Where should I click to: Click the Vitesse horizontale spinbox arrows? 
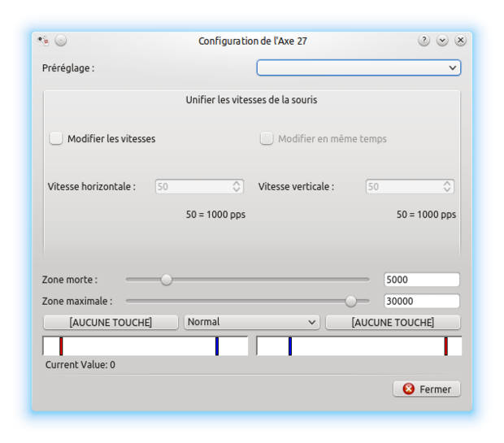(237, 187)
